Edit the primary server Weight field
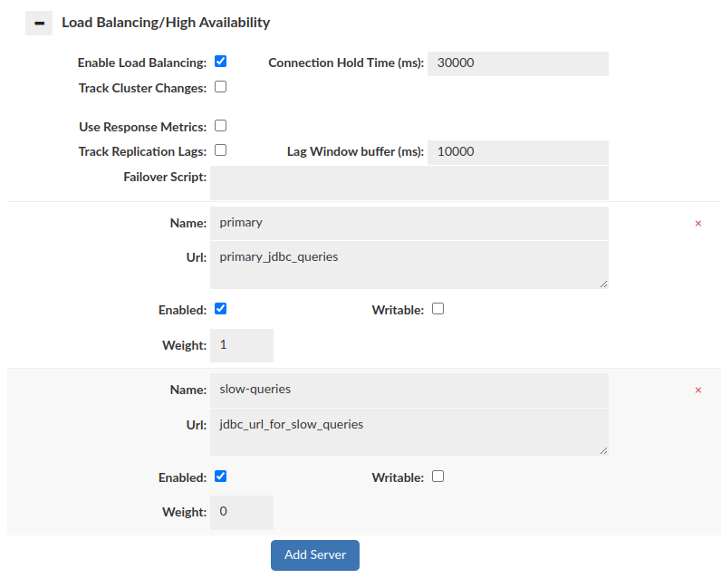The image size is (721, 588). pyautogui.click(x=242, y=345)
